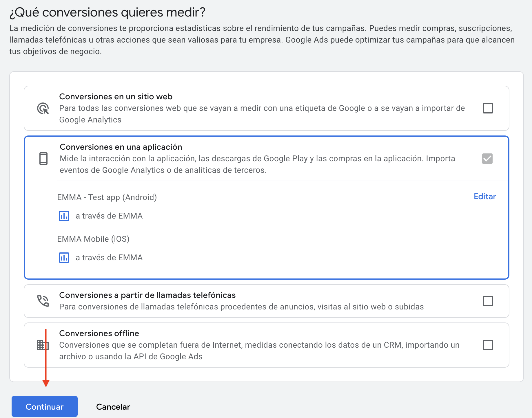Click the Editar link
This screenshot has width=532, height=418.
coord(485,197)
